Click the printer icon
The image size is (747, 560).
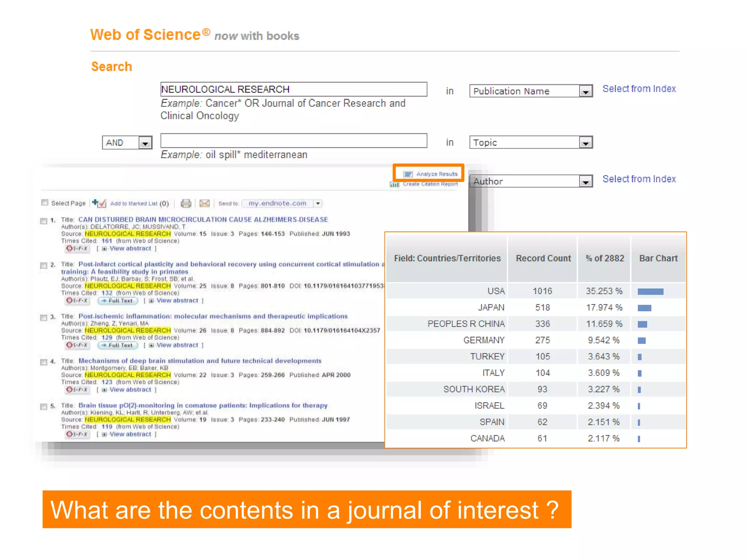pos(186,203)
